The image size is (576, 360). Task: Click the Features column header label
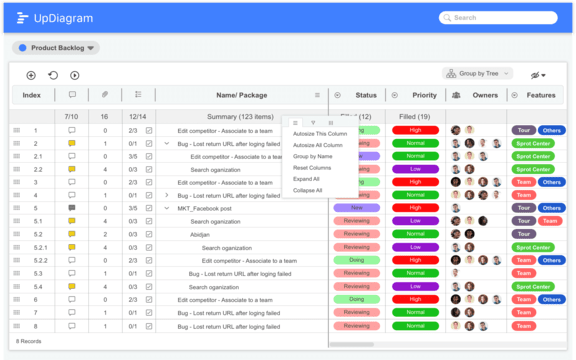click(541, 95)
